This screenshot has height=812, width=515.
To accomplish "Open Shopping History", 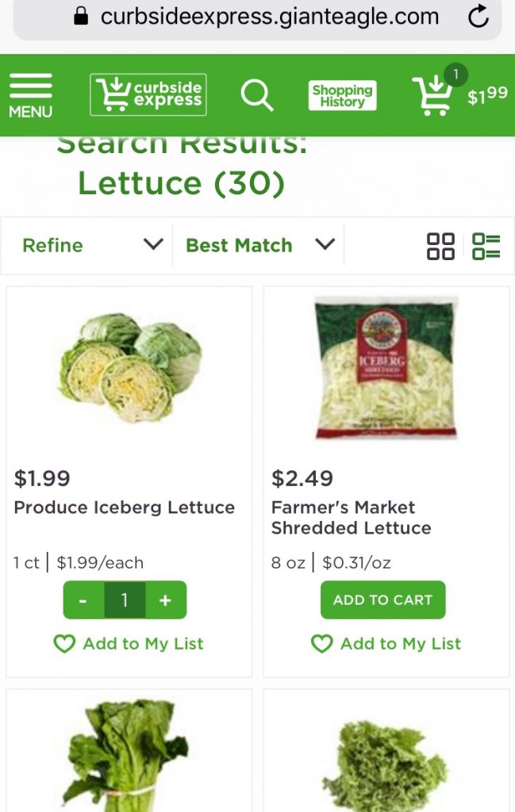I will click(342, 94).
